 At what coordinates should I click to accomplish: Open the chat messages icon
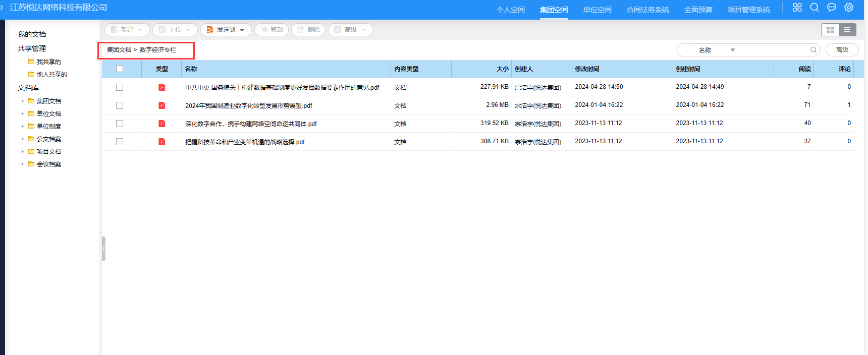(832, 8)
